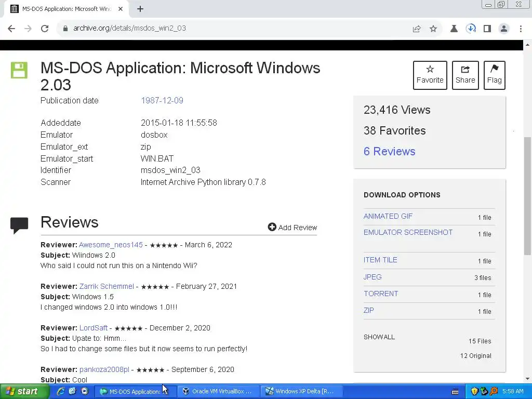Open the user profile avatar icon
The height and width of the screenshot is (399, 532).
click(504, 29)
